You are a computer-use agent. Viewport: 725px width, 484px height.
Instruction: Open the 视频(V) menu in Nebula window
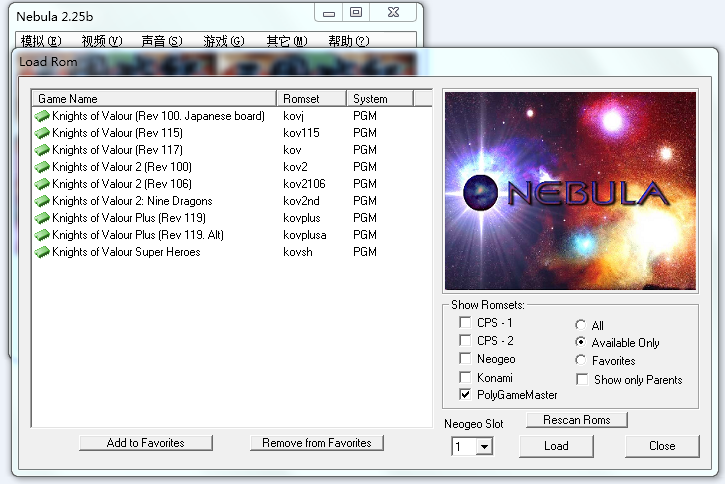102,41
